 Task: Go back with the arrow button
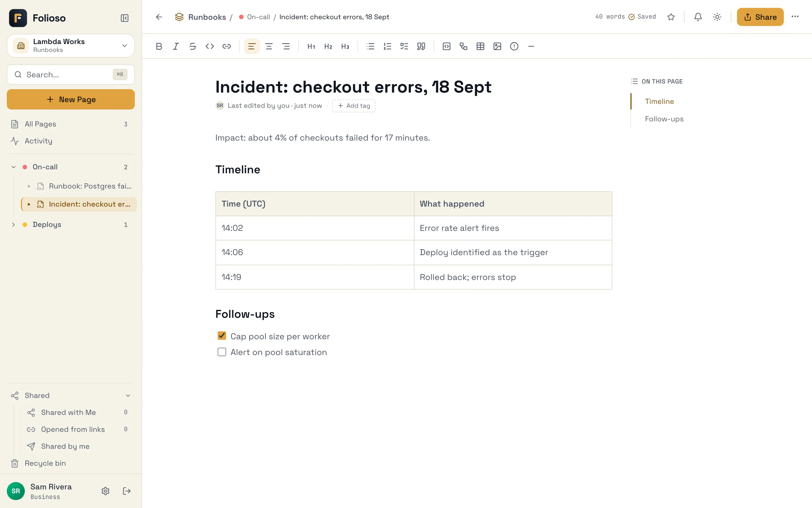[x=159, y=17]
